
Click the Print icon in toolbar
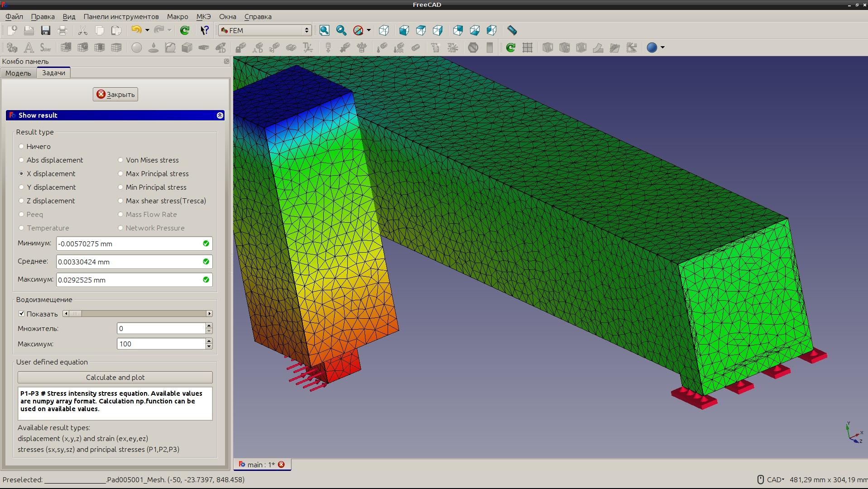(x=62, y=30)
